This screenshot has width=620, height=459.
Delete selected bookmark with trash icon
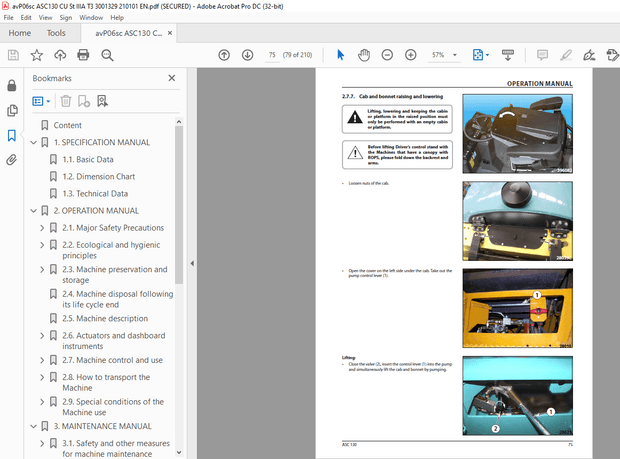click(66, 101)
